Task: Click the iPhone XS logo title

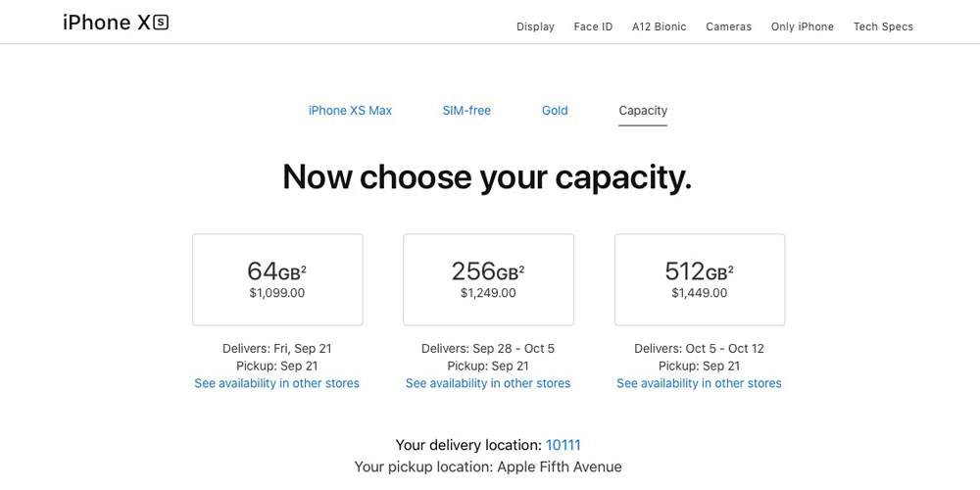Action: (x=116, y=23)
